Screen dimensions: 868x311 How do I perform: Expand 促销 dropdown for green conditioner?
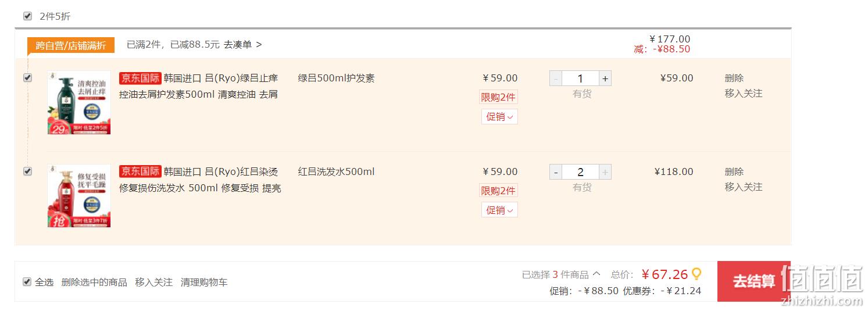pos(499,117)
